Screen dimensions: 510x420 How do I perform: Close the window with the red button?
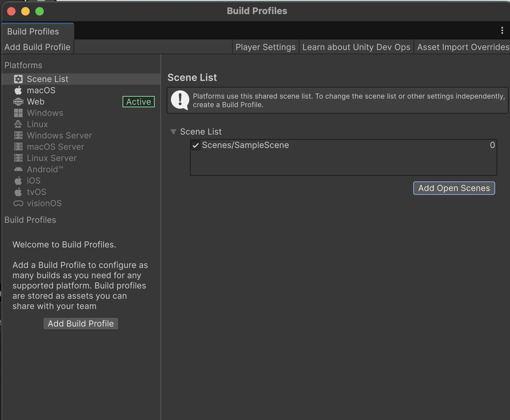(x=11, y=11)
